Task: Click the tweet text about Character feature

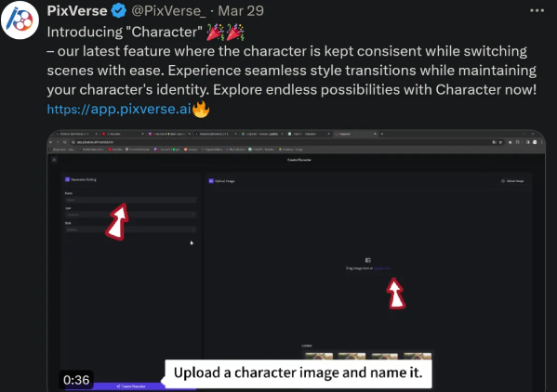Action: [292, 71]
